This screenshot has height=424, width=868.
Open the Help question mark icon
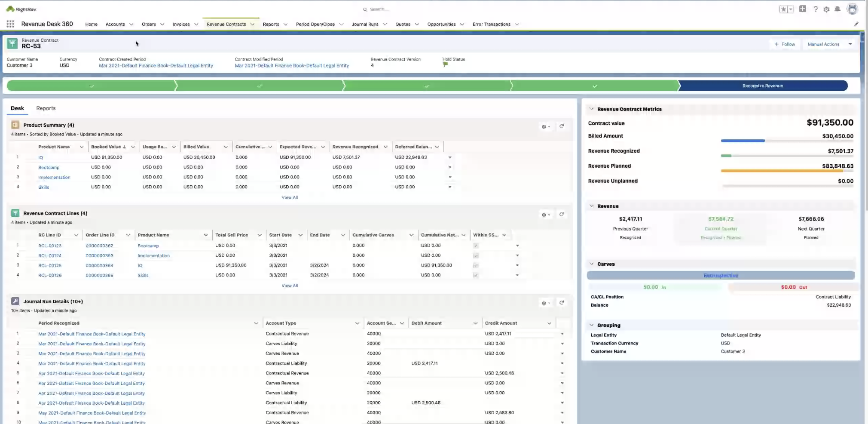pyautogui.click(x=815, y=9)
